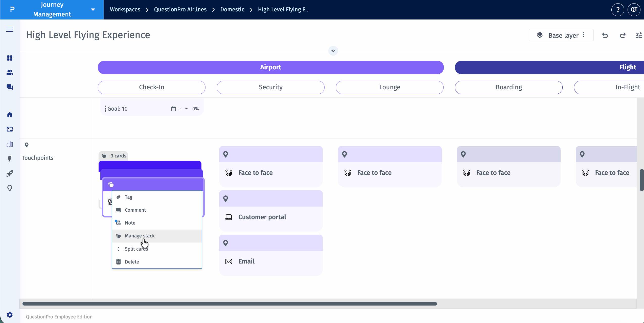This screenshot has width=644, height=323.
Task: Click the lightbulb ideas icon in sidebar
Action: click(10, 188)
